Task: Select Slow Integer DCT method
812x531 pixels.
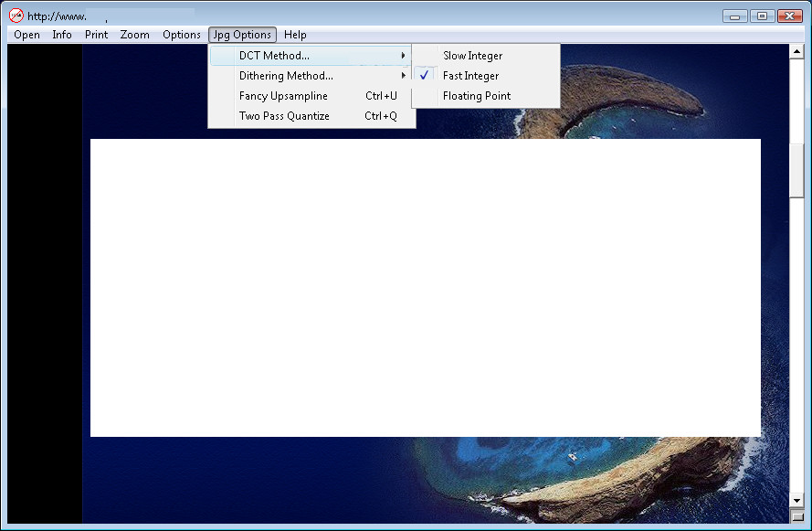Action: (486, 56)
